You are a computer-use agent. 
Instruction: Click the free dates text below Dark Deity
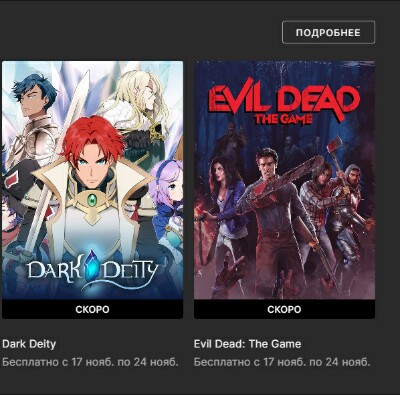click(x=90, y=362)
